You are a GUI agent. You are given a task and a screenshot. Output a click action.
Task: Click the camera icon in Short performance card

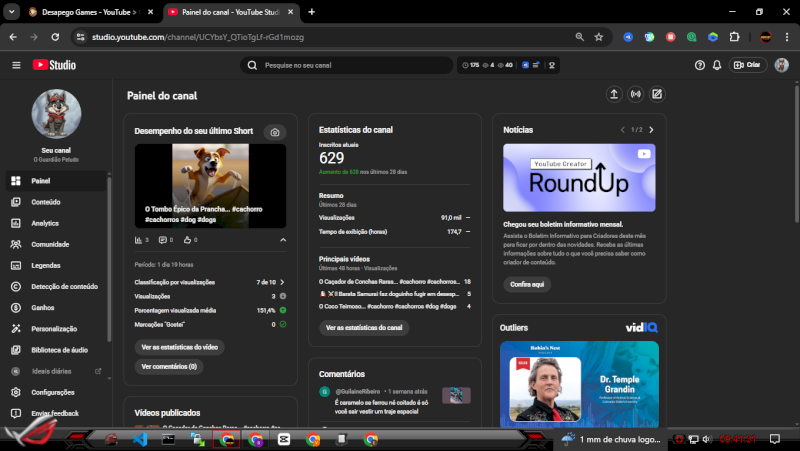point(274,132)
